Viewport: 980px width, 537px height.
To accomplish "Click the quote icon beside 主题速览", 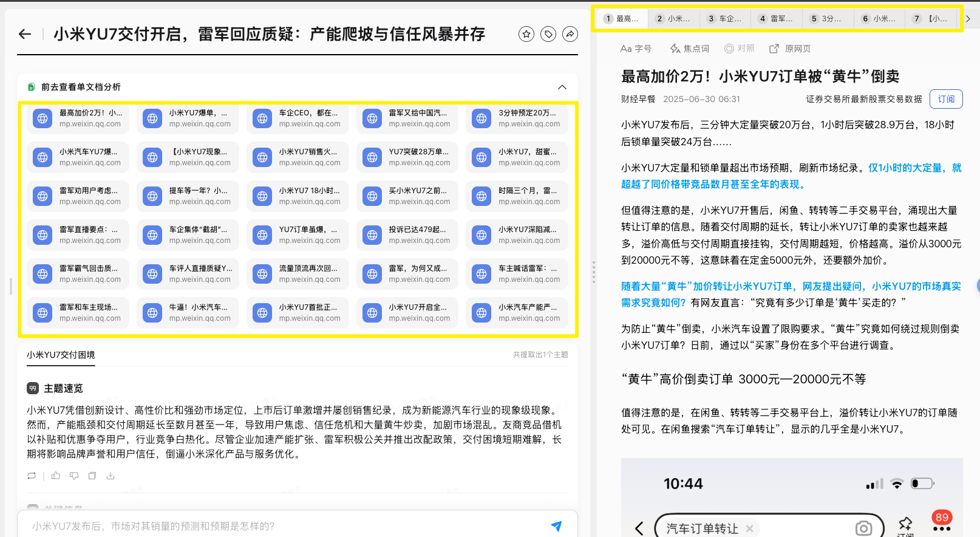I will 33,388.
